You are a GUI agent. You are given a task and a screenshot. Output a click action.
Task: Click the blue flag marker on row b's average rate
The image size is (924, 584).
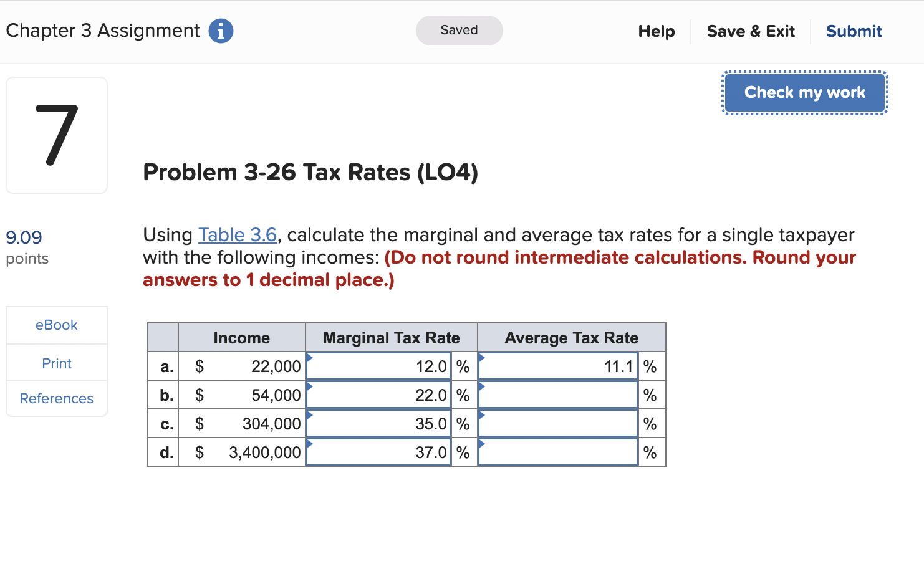(x=482, y=385)
